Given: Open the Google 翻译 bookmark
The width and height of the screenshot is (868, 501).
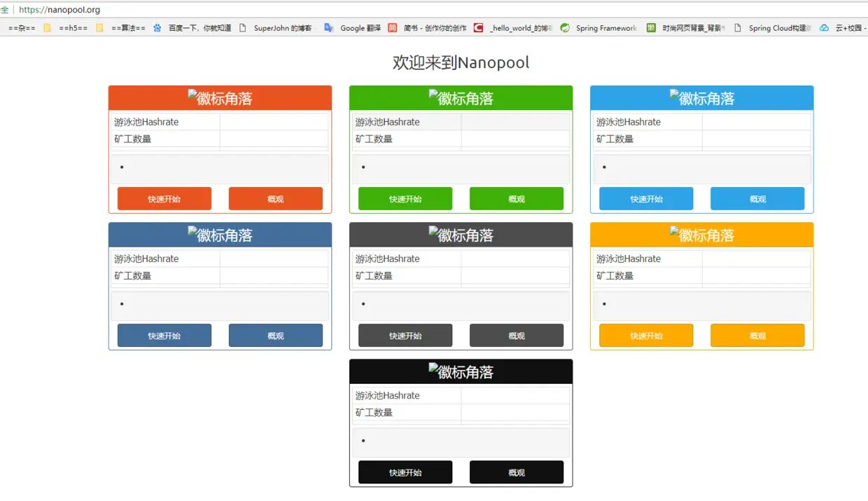Looking at the screenshot, I should 353,28.
